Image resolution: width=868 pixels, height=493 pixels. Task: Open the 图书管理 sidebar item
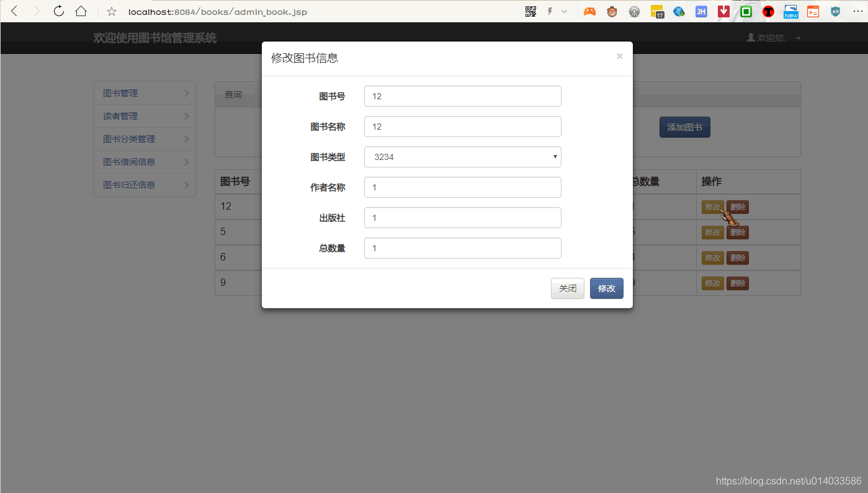[x=145, y=93]
